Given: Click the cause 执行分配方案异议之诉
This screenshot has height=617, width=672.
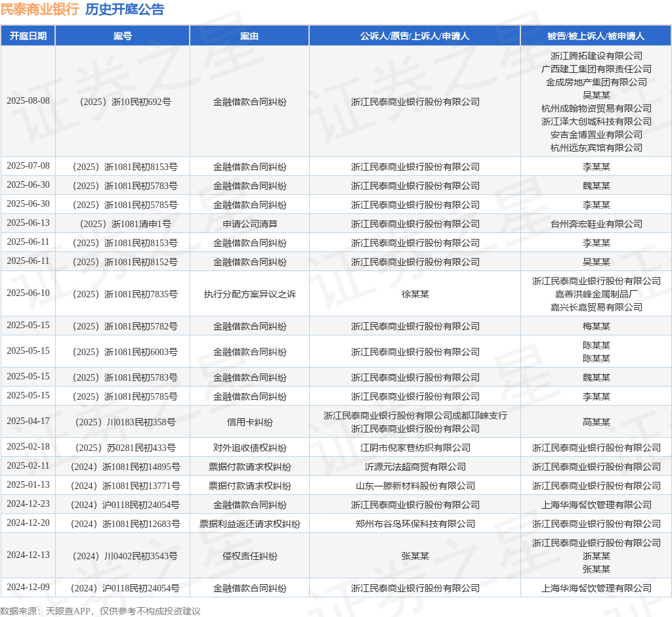Looking at the screenshot, I should pyautogui.click(x=250, y=294).
